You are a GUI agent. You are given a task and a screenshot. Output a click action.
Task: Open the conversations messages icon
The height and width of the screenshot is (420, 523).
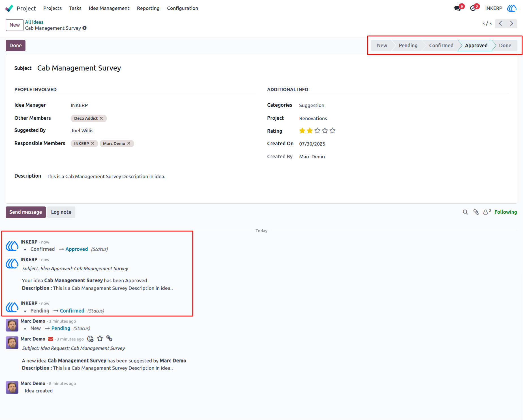click(457, 8)
